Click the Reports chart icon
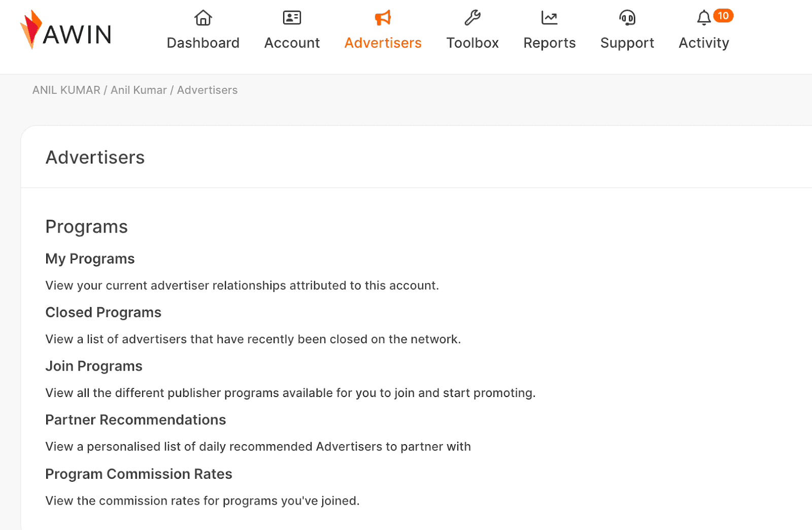The image size is (812, 530). 549,18
